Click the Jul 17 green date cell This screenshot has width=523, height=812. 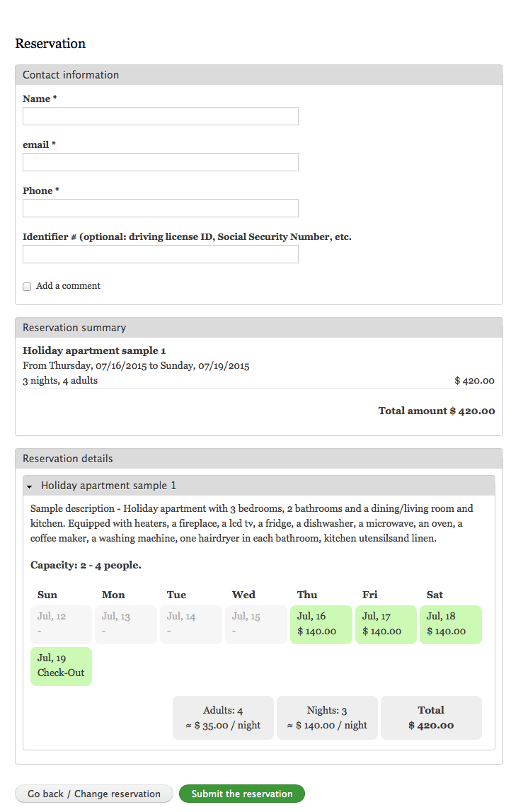386,624
